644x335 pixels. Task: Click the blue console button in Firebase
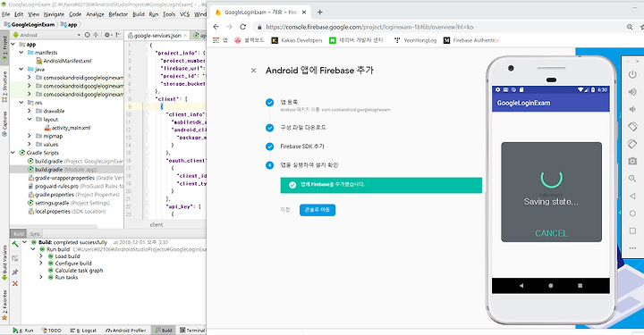click(x=318, y=210)
